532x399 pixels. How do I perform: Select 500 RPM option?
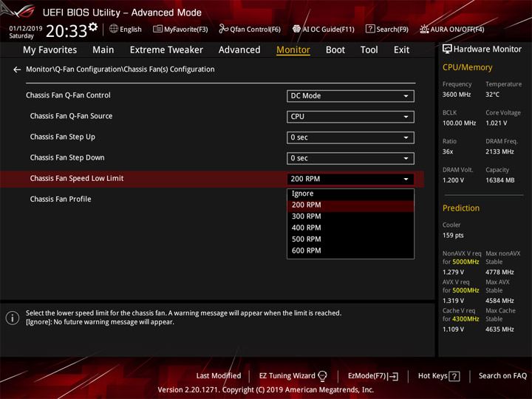[x=350, y=239]
